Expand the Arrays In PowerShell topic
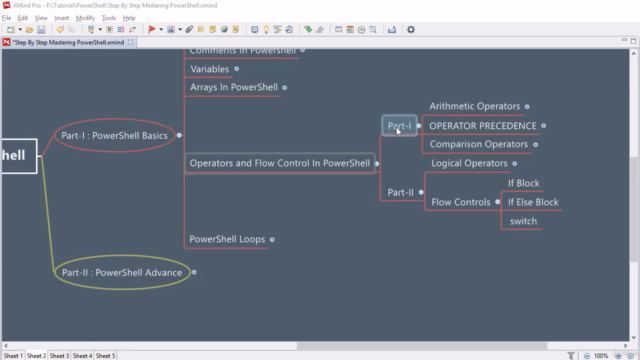This screenshot has height=360, width=640. tap(284, 87)
